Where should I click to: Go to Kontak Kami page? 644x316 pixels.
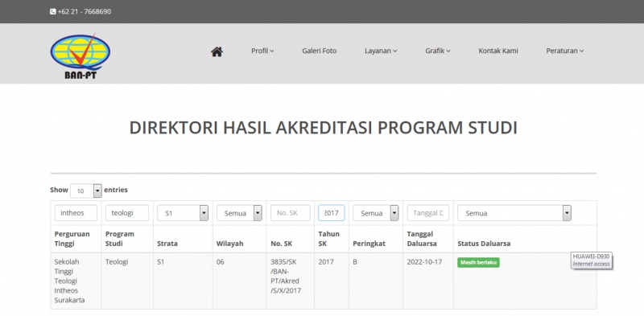click(x=498, y=51)
